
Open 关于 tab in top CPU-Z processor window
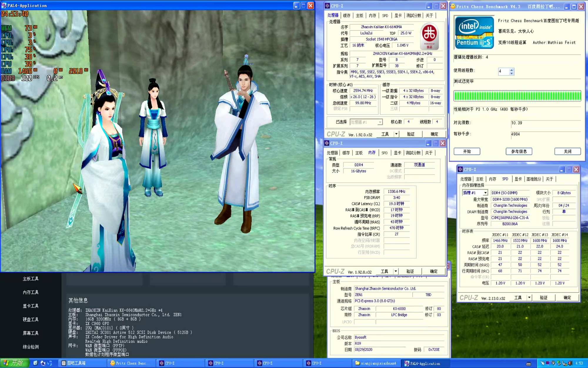(x=429, y=15)
